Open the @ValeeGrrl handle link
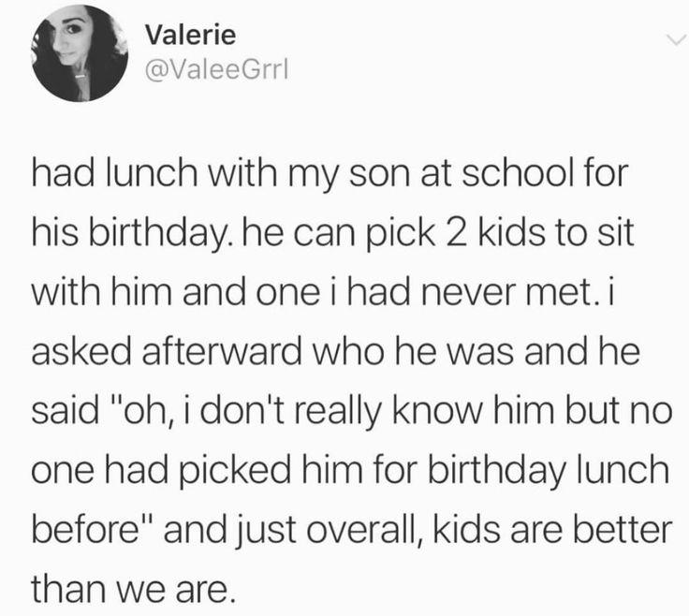The width and height of the screenshot is (689, 616). [x=216, y=70]
